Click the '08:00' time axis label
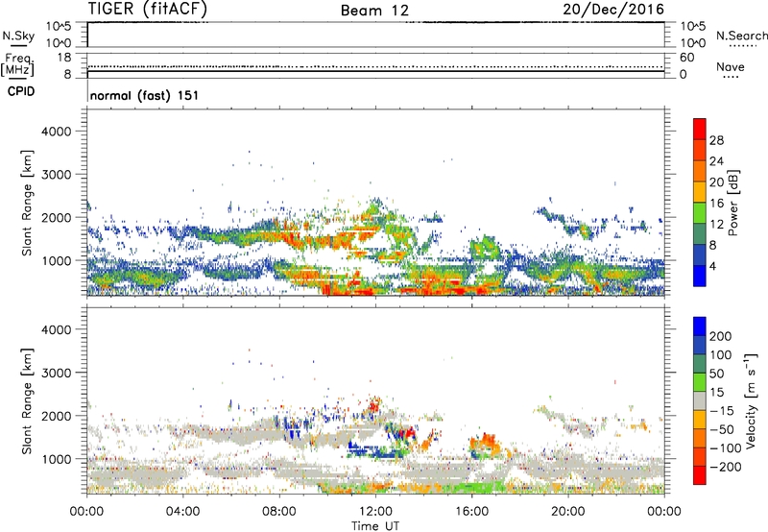The width and height of the screenshot is (768, 532). click(x=278, y=512)
